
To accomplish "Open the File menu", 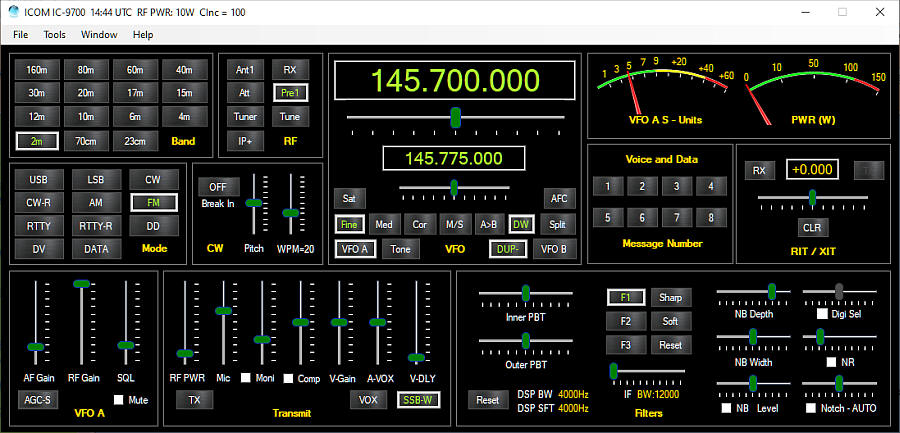I will tap(20, 34).
